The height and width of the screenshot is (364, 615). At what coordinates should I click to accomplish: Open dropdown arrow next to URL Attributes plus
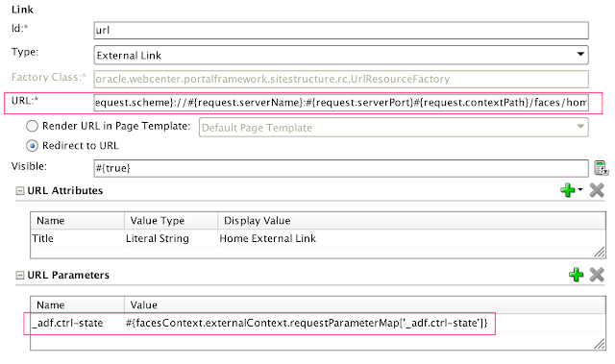pyautogui.click(x=580, y=189)
